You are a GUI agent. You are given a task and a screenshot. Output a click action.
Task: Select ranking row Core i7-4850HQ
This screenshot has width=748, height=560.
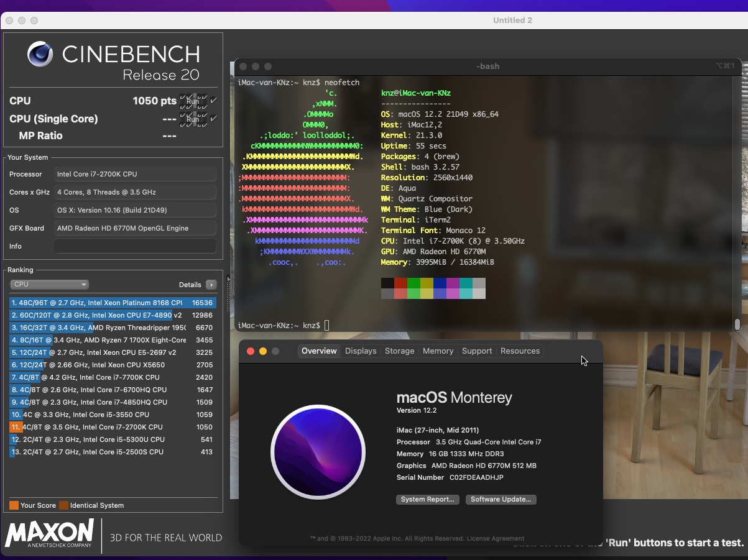point(113,402)
